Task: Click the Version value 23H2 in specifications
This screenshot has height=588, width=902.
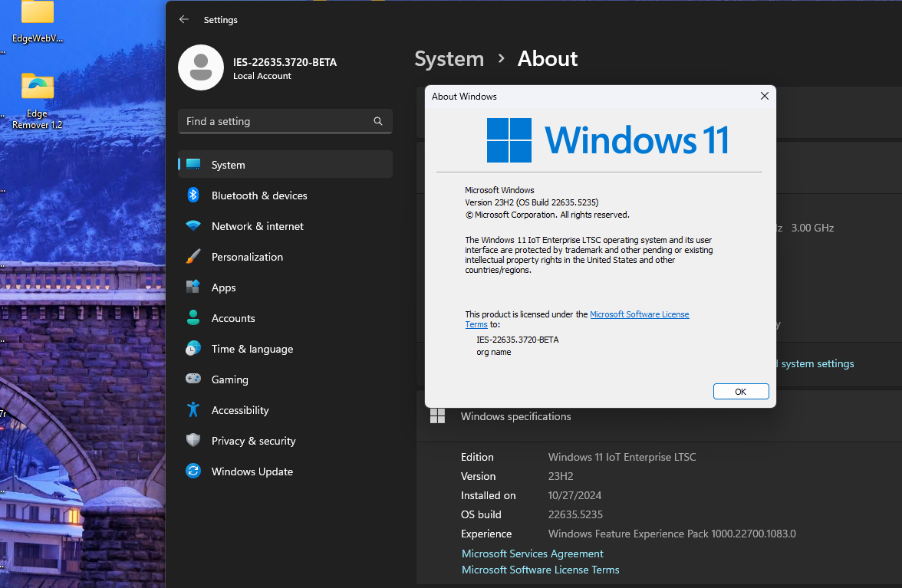Action: click(x=560, y=476)
